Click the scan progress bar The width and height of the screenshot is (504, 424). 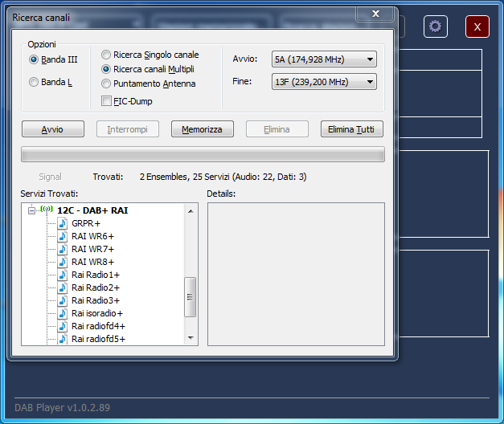tap(203, 154)
